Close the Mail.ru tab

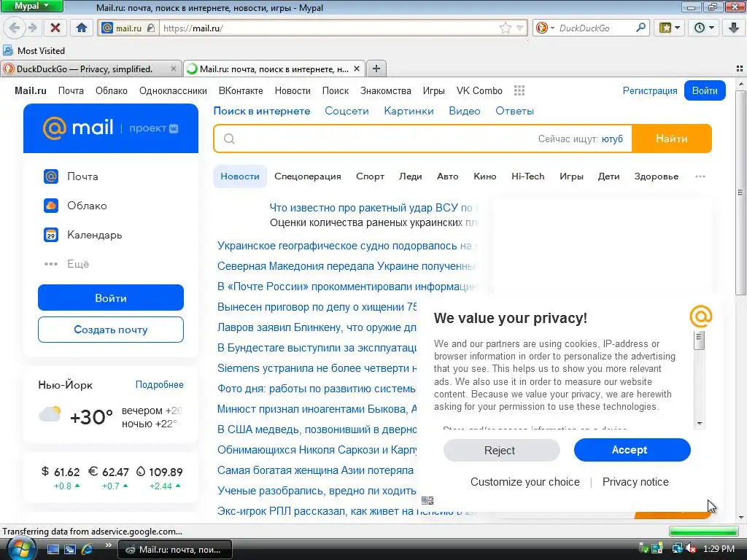click(x=356, y=69)
